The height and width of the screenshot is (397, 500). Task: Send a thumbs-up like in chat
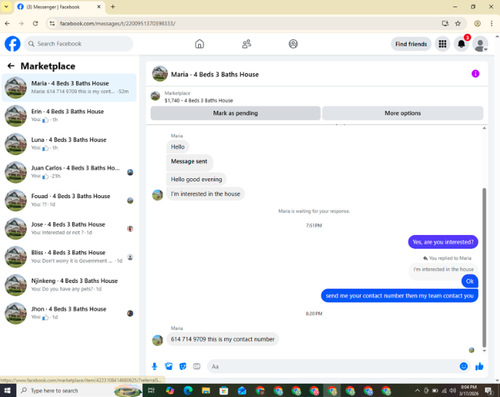pyautogui.click(x=479, y=366)
